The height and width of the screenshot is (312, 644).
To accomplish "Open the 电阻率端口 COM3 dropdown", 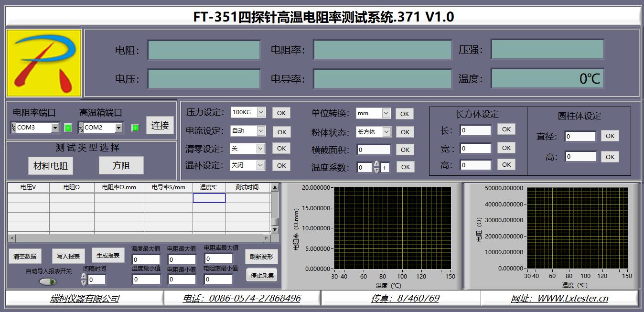I will (55, 128).
